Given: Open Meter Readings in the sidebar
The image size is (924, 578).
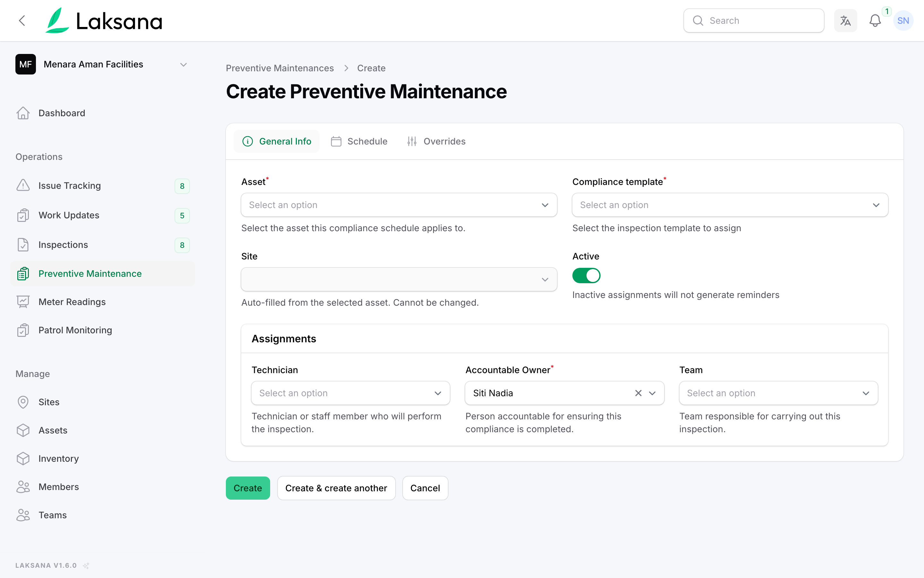Looking at the screenshot, I should (102, 302).
